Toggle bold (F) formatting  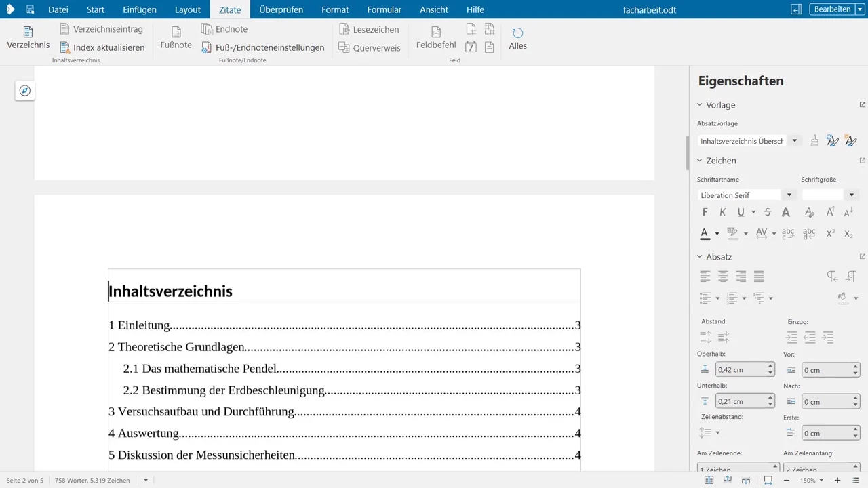705,213
